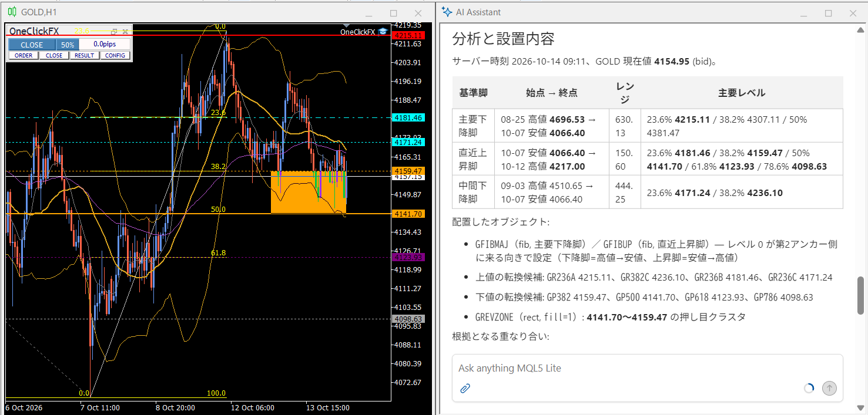Click the 100.0 Fibonacci level label
This screenshot has width=868, height=415.
[216, 393]
